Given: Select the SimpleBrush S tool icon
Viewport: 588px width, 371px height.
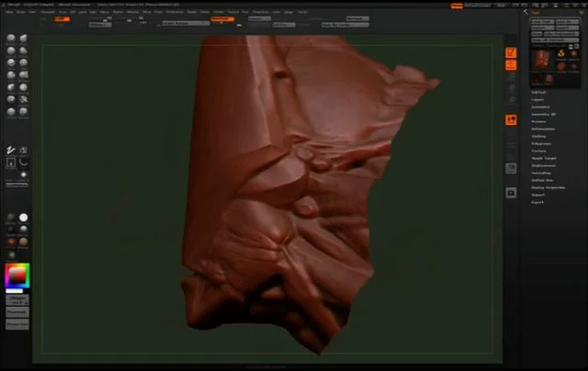Looking at the screenshot, I should (561, 53).
